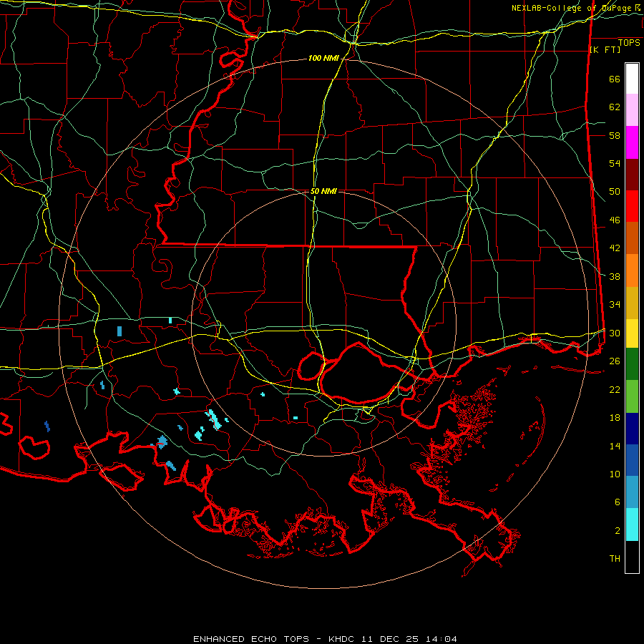Viewport: 644px width, 644px height.
Task: Select the cyan legend band
Action: [632, 525]
